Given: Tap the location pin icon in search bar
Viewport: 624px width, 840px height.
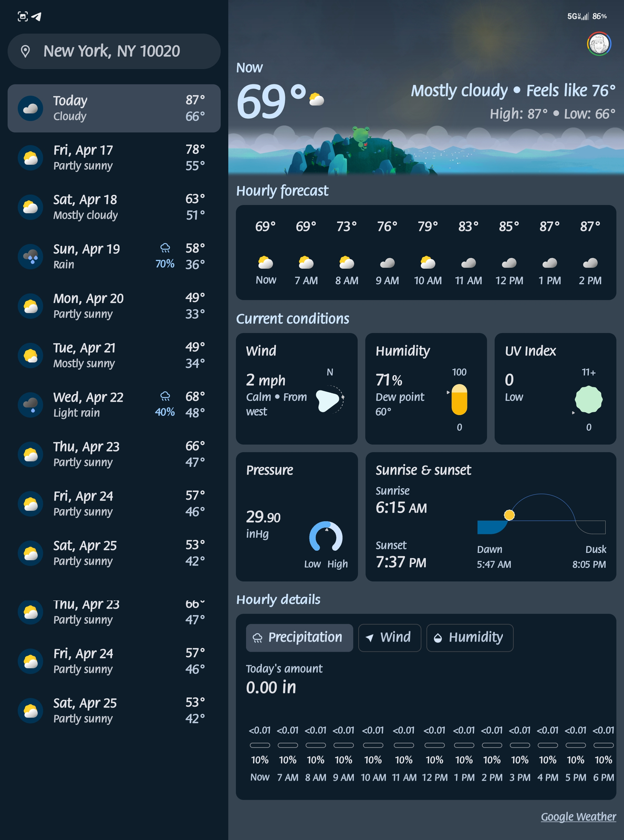Looking at the screenshot, I should (25, 51).
